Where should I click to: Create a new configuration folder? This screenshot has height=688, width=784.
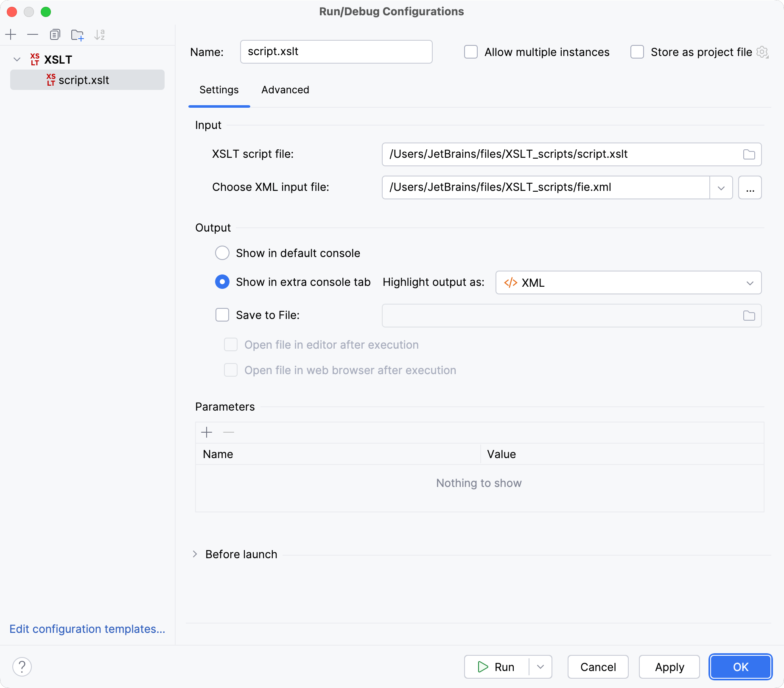tap(77, 34)
